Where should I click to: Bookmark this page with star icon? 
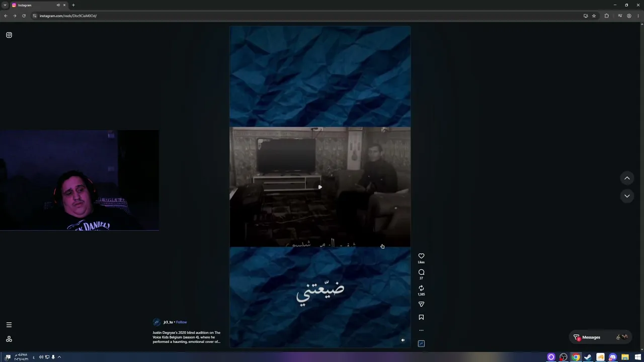594,16
